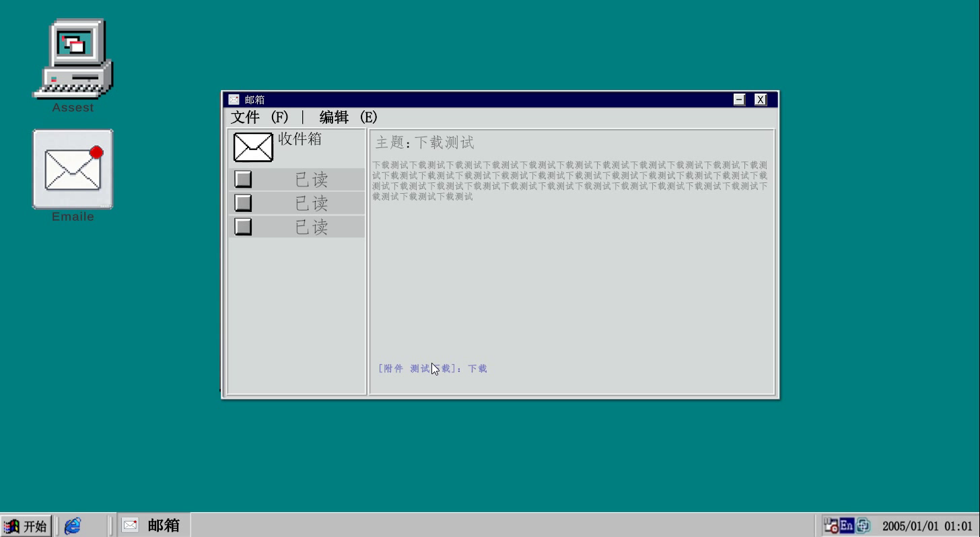Click the inbox envelope icon beside 收件箱
This screenshot has height=537, width=980.
pos(253,147)
